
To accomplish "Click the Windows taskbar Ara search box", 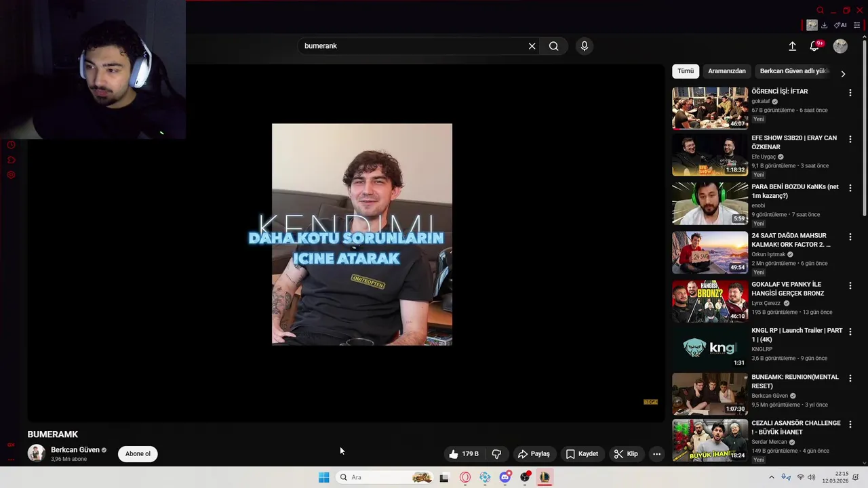I will click(384, 477).
